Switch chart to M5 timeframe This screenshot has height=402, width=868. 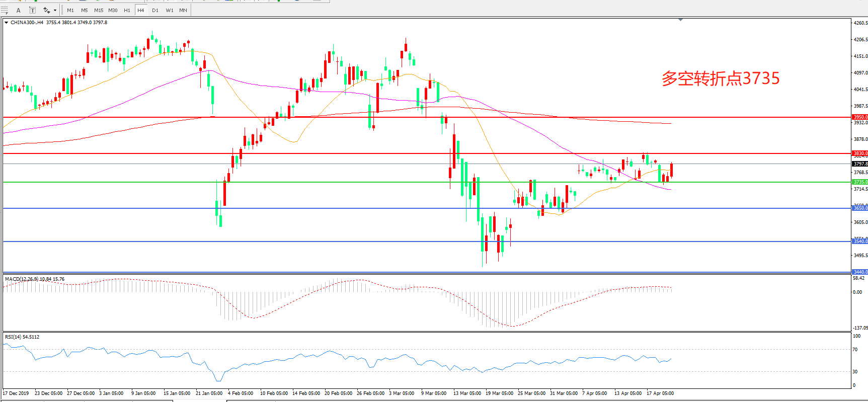84,10
